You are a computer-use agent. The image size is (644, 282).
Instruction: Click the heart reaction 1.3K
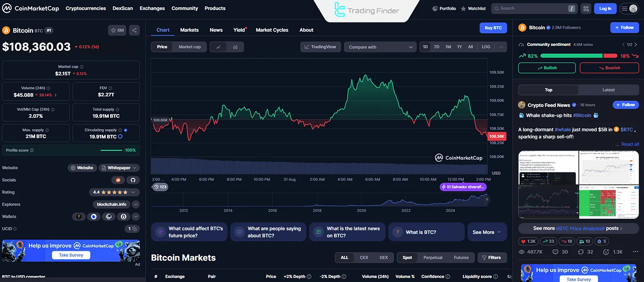pos(528,241)
